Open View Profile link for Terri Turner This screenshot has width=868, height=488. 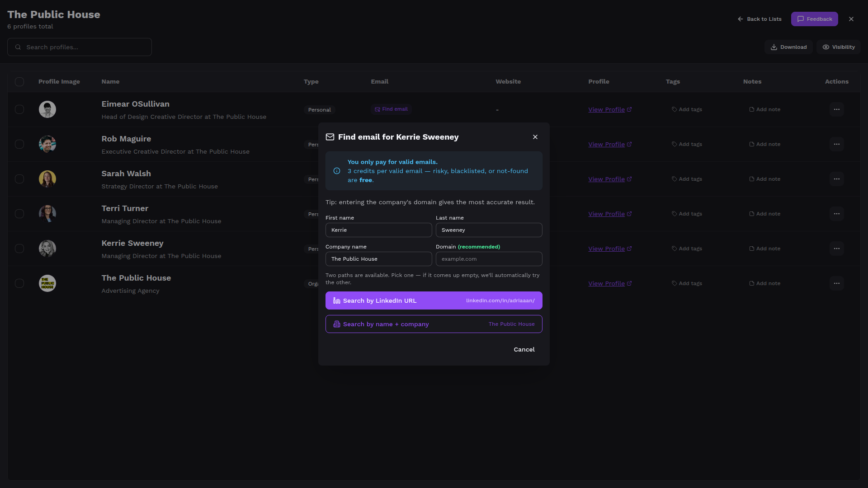pyautogui.click(x=610, y=214)
